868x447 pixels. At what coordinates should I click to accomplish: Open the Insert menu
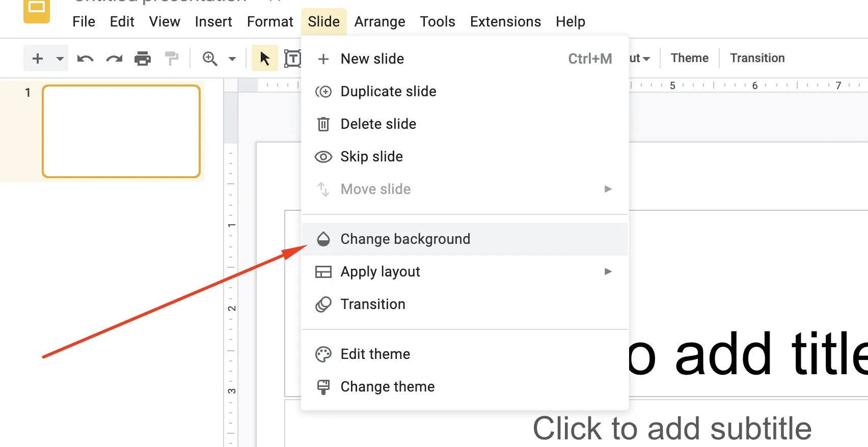click(x=213, y=21)
